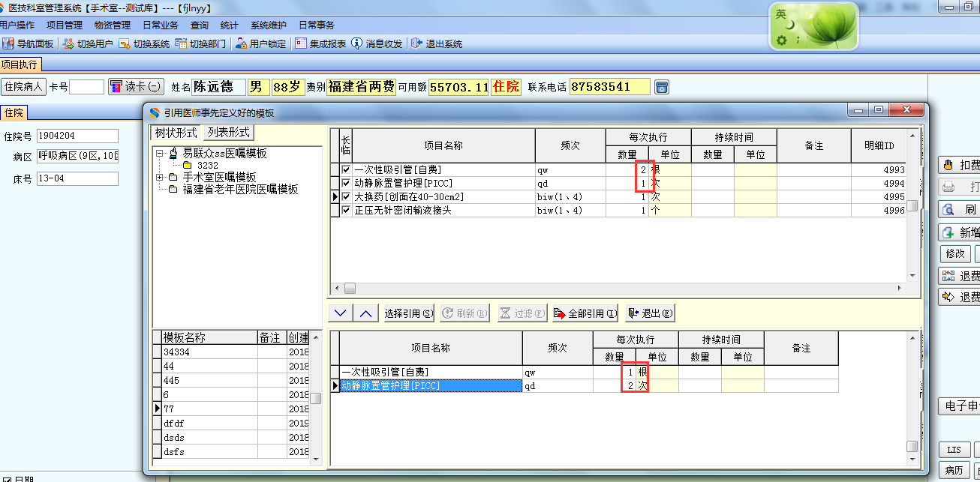Select template row 445
This screenshot has width=980, height=482.
pyautogui.click(x=232, y=380)
